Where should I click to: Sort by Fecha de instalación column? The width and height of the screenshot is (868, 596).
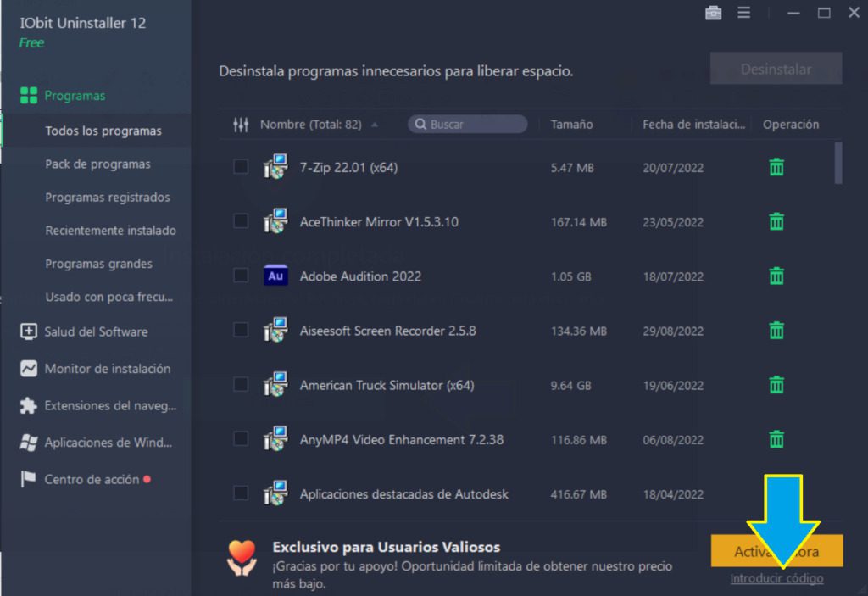[693, 125]
